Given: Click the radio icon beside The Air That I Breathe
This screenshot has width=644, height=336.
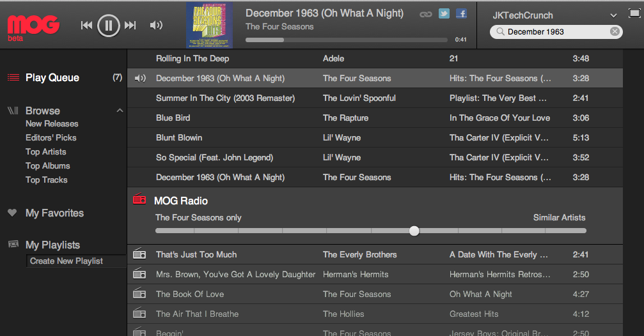Looking at the screenshot, I should 139,312.
